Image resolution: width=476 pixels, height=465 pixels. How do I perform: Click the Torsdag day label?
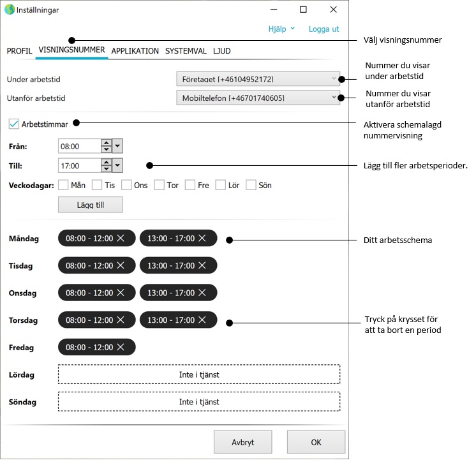pos(24,320)
